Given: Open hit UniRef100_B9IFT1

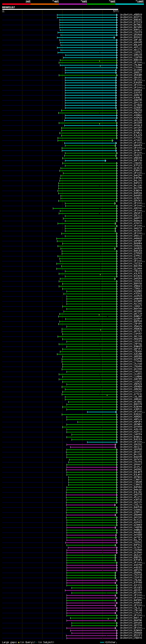Looking at the screenshot, I should click(x=131, y=17).
